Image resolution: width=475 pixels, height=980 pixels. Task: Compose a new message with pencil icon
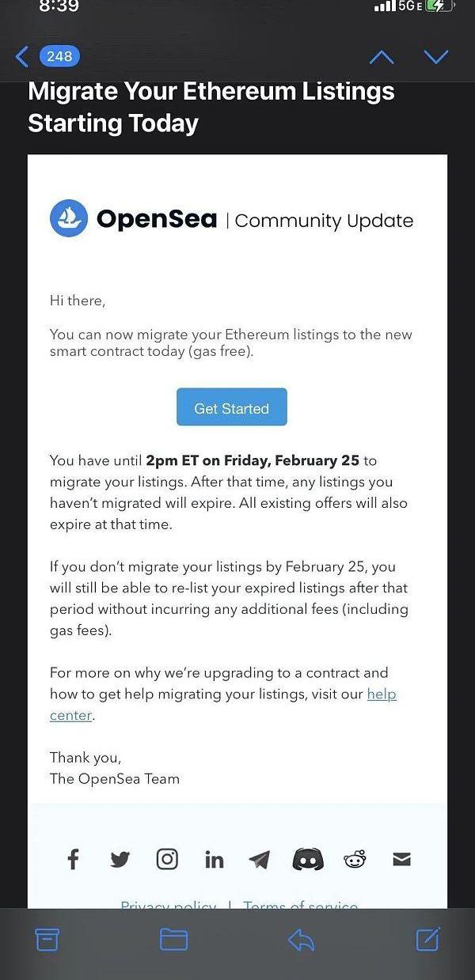click(x=427, y=938)
